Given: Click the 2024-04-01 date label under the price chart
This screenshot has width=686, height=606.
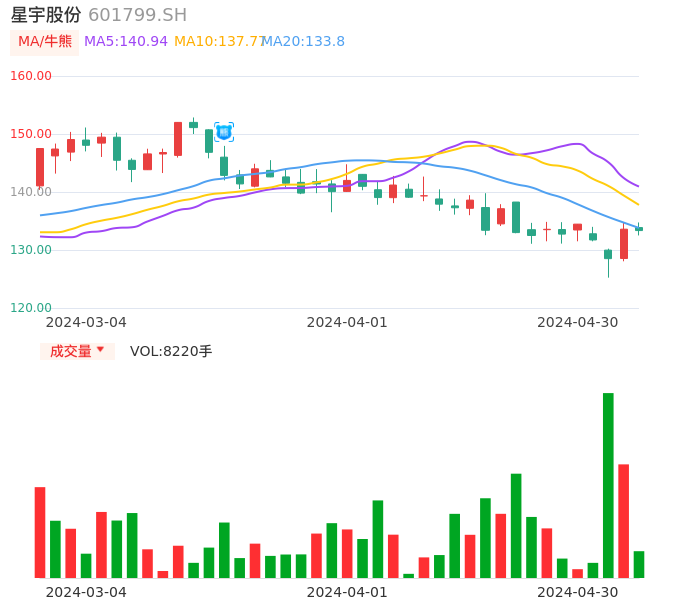Looking at the screenshot, I should [347, 322].
